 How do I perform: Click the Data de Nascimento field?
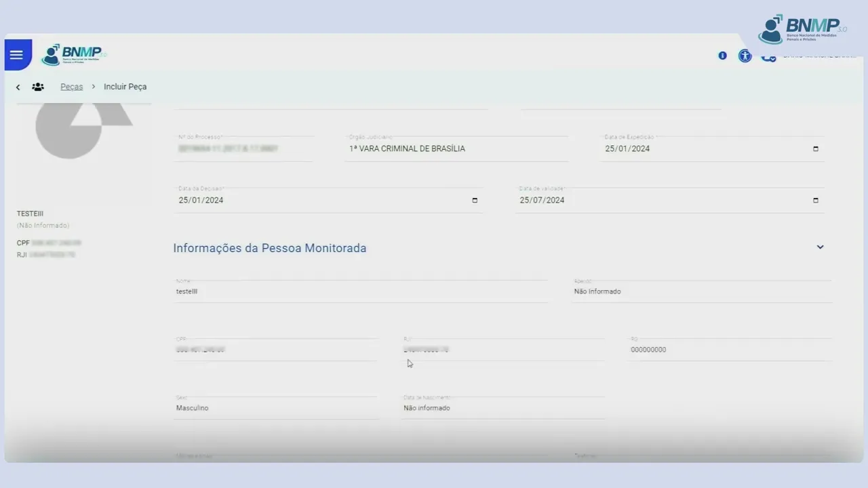(x=502, y=407)
